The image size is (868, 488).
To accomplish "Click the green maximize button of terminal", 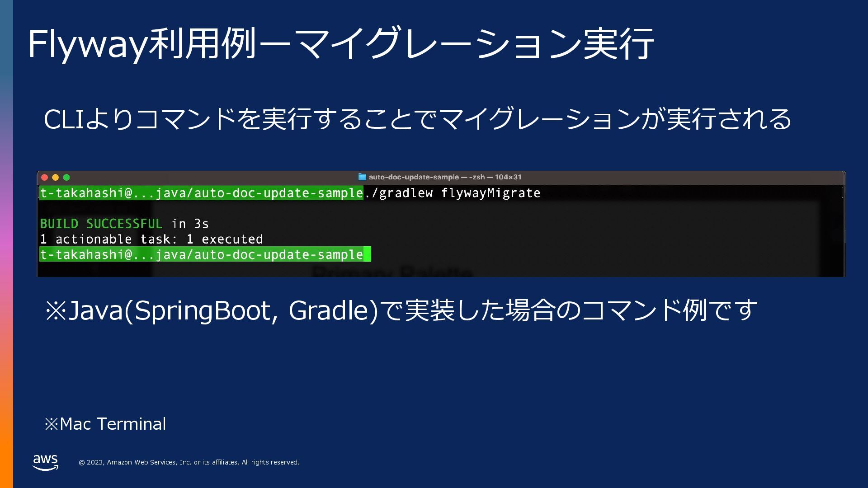I will (66, 178).
